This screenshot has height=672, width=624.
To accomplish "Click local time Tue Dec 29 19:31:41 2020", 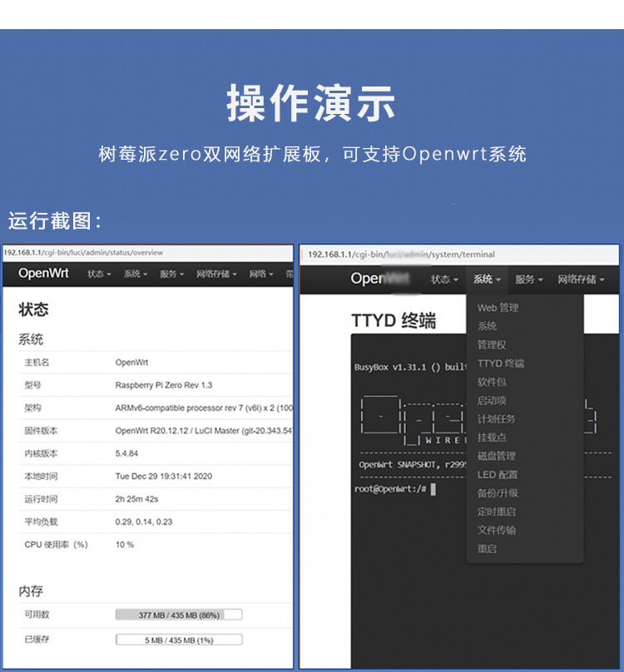I will coord(163,477).
